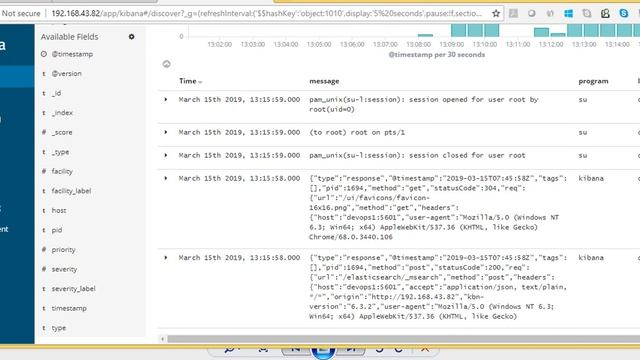Viewport: 640px width, 360px height.
Task: Expand the 'session closed for user root' row
Action: pyautogui.click(x=166, y=155)
